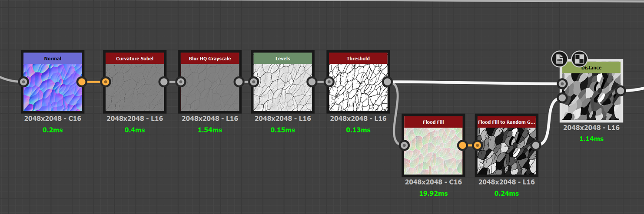Click the 2048x2048 - C16 label under Normal

pos(53,119)
